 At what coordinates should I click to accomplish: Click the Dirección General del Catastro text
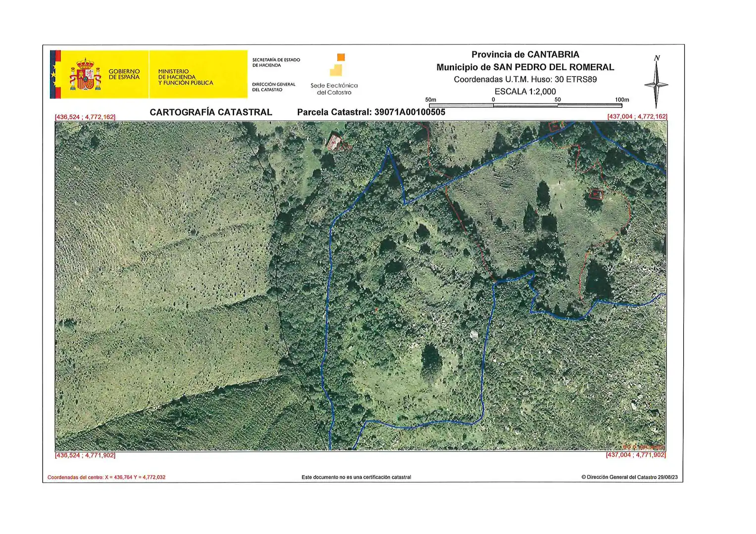[274, 87]
